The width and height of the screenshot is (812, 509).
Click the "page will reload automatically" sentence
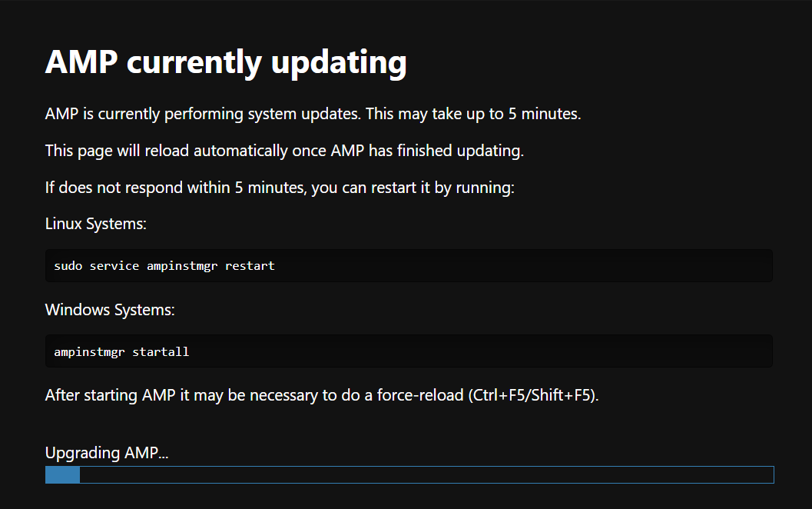tap(284, 151)
